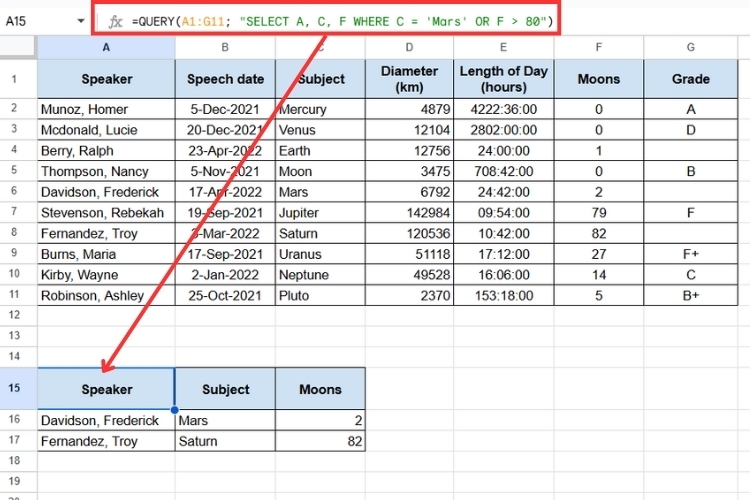Click day length 153:18:00

(x=503, y=295)
